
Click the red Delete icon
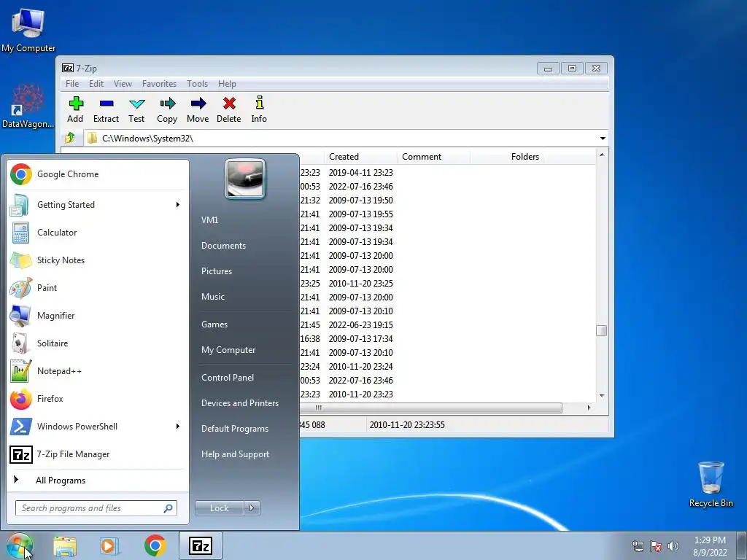click(228, 109)
